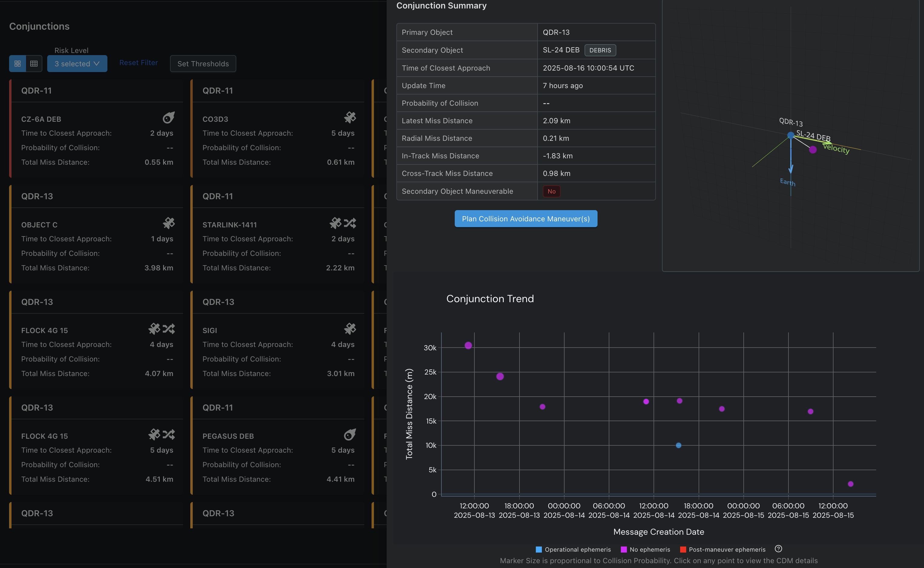Select blue operational ephemeris point near 10k

[x=679, y=445]
